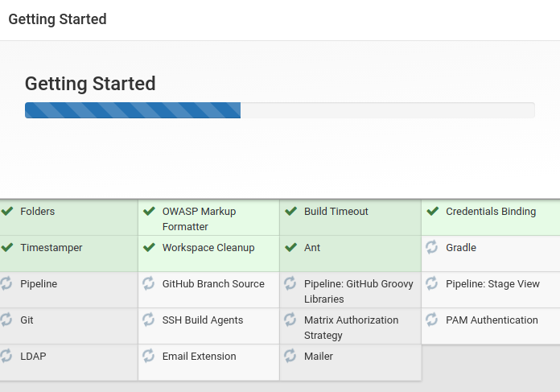
Task: Click the 'Gradle' plugin name
Action: [461, 247]
